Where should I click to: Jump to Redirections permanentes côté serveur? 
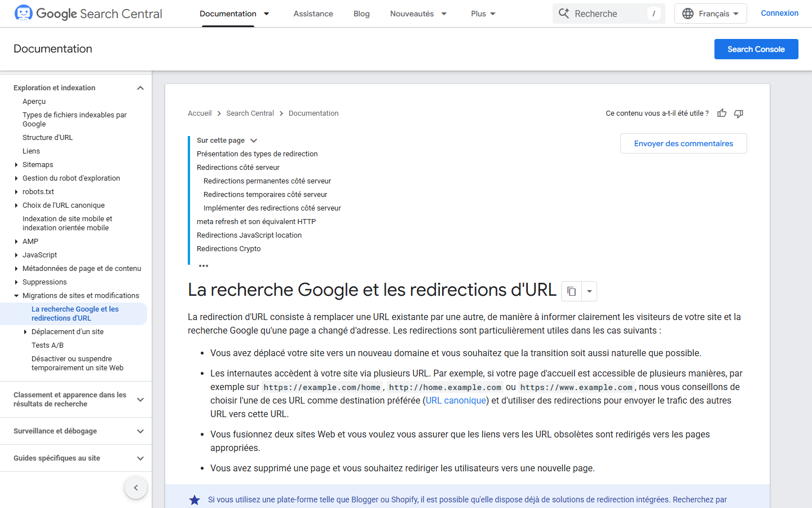pyautogui.click(x=267, y=181)
